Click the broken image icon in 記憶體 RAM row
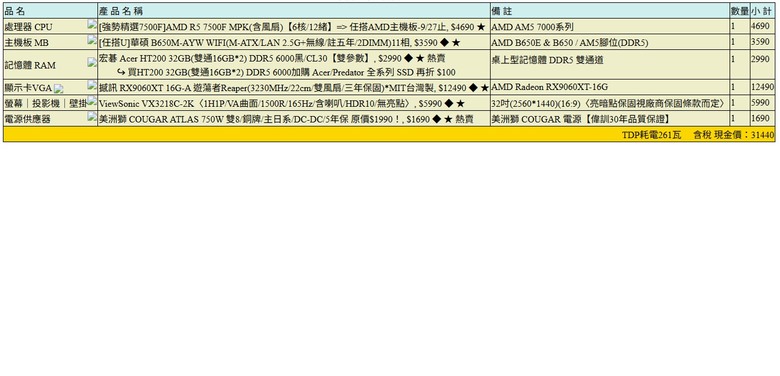The height and width of the screenshot is (376, 780). point(92,62)
